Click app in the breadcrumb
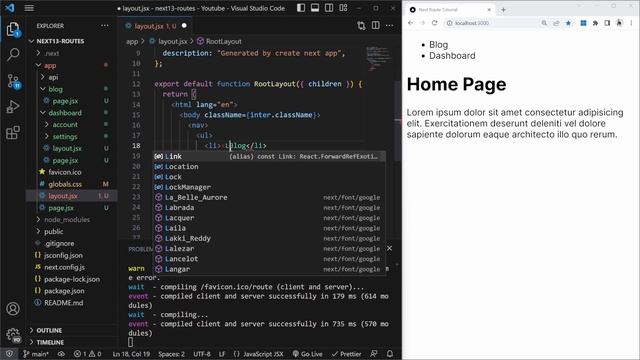 pyautogui.click(x=132, y=41)
